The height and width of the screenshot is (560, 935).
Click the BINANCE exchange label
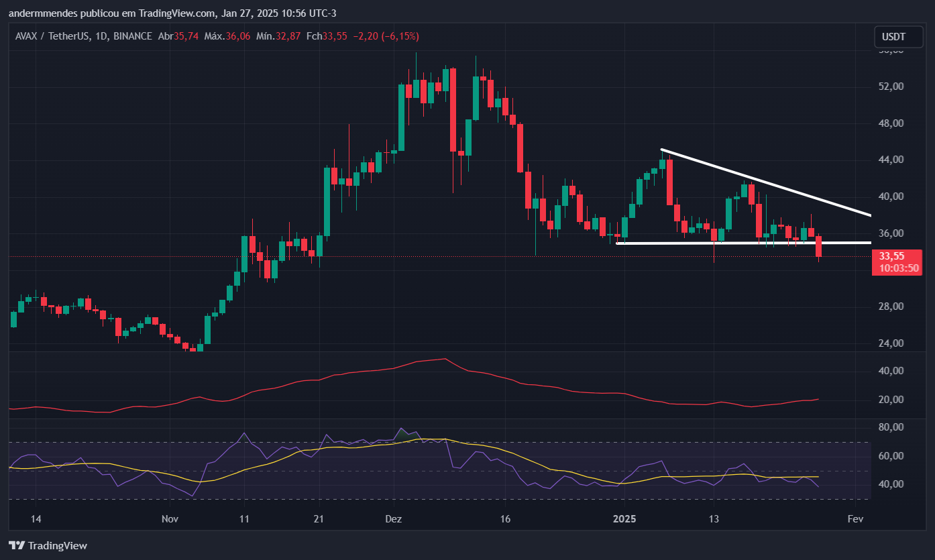click(x=132, y=36)
